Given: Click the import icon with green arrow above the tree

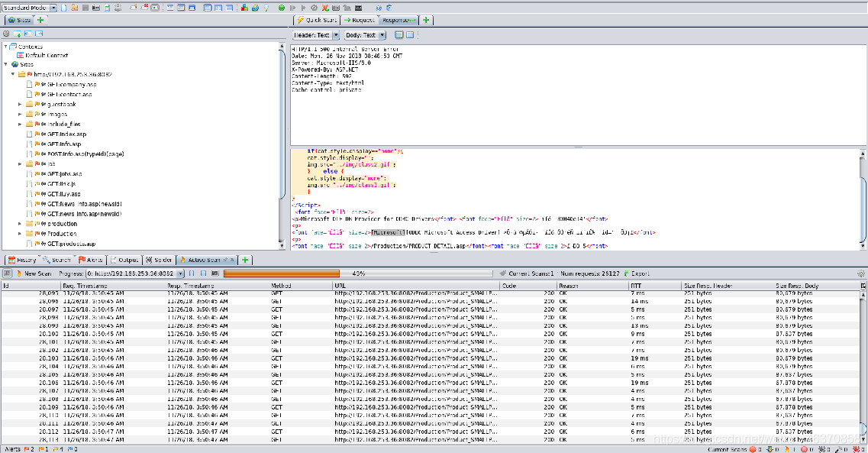Looking at the screenshot, I should pos(17,34).
